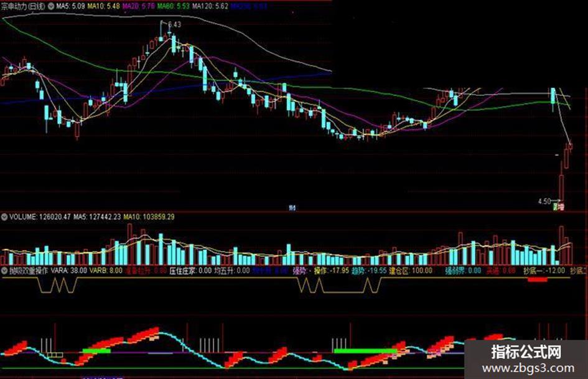Select the VOLUME: 126020.47 label

pos(40,217)
